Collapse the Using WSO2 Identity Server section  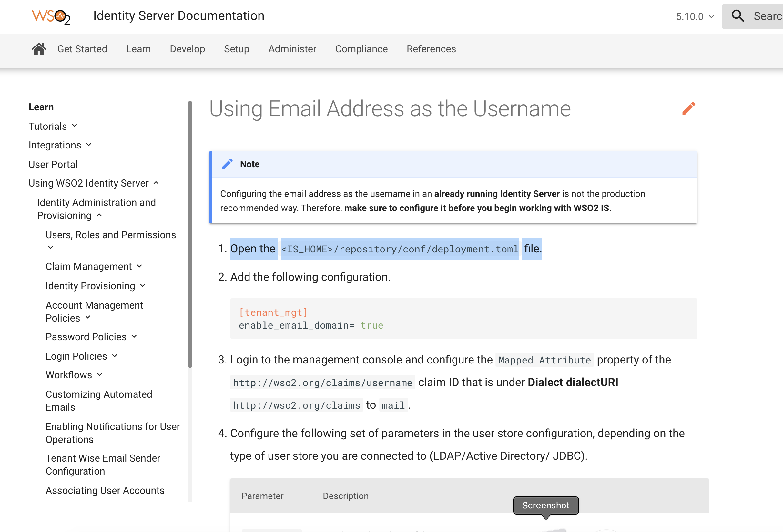(156, 183)
